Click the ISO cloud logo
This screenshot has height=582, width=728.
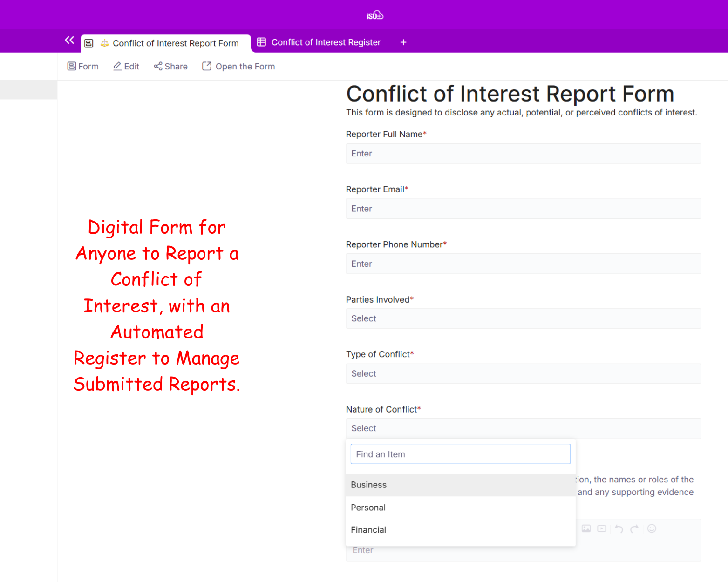point(374,16)
